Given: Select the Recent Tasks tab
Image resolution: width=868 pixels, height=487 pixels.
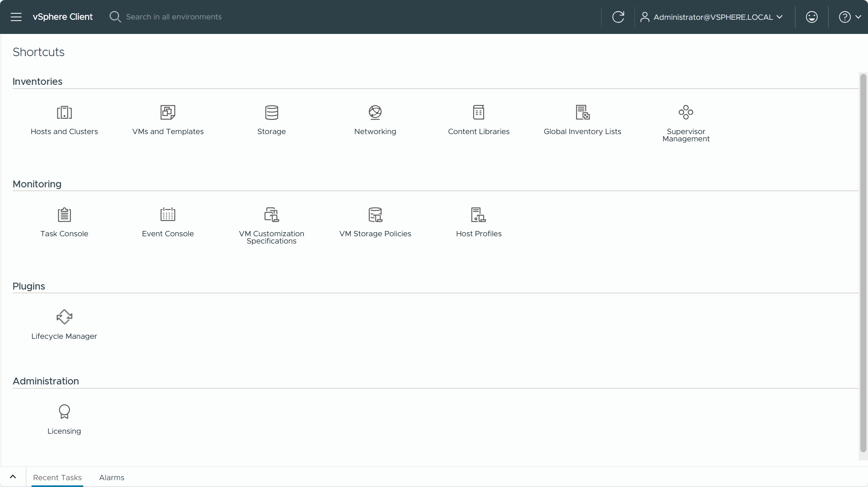Looking at the screenshot, I should tap(57, 477).
